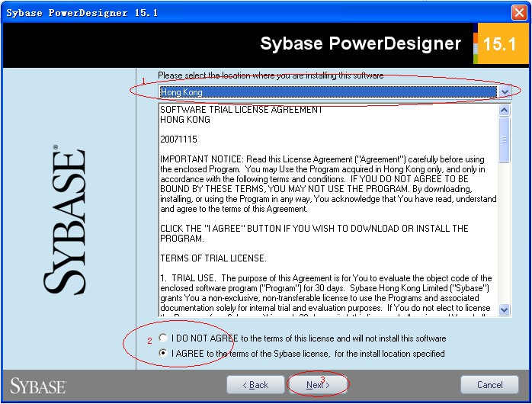Image resolution: width=532 pixels, height=404 pixels.
Task: Click the 'TERMS OF TRIAL LICENSE' heading text
Action: pos(213,258)
